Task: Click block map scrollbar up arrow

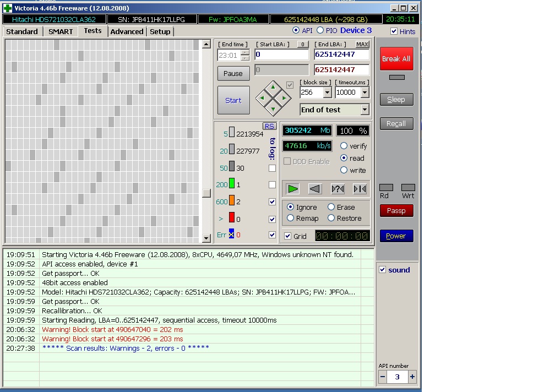Action: coord(206,44)
